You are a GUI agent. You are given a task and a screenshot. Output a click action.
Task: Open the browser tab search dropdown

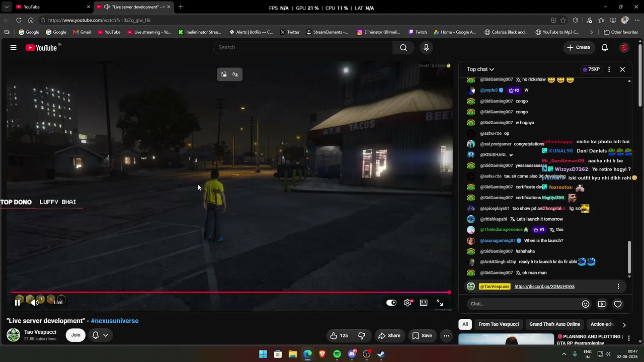7,7
